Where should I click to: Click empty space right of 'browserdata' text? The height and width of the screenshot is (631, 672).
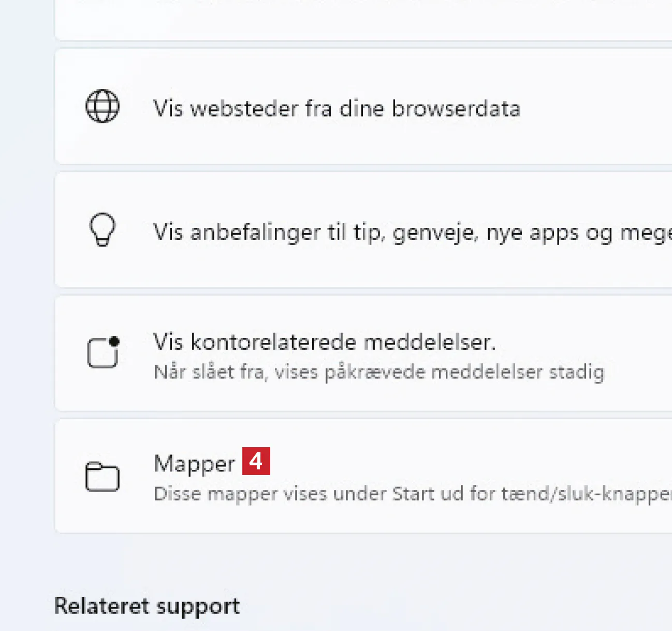(x=595, y=109)
